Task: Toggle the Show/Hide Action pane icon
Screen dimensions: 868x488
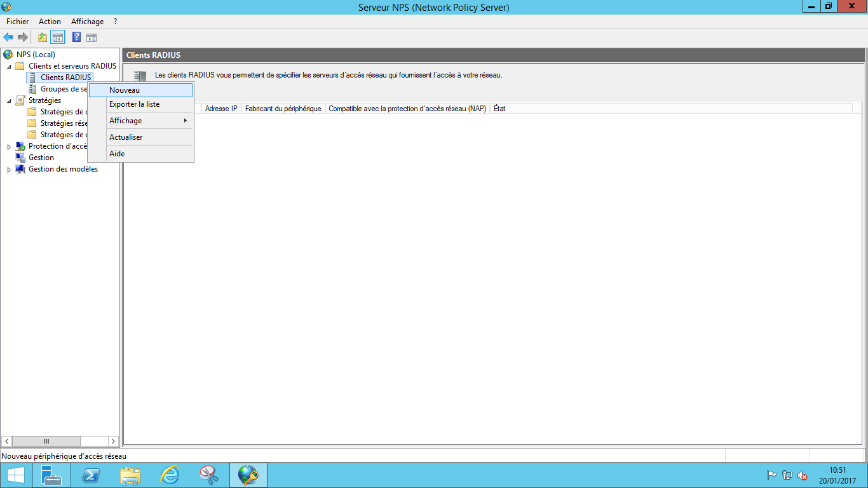Action: [x=92, y=37]
